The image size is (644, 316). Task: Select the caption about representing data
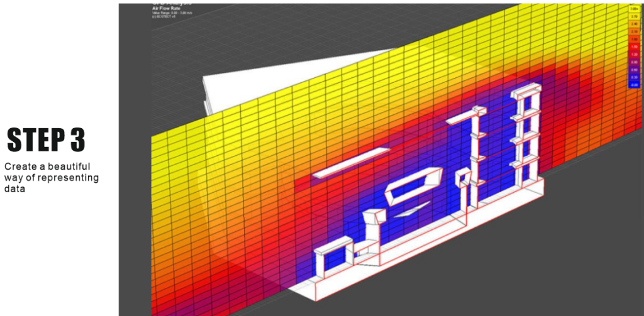tap(52, 177)
